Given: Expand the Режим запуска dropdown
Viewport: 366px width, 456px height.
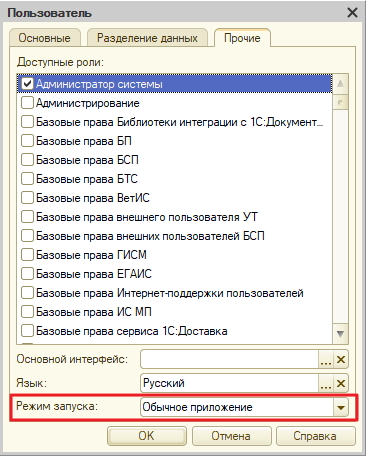Looking at the screenshot, I should pyautogui.click(x=341, y=407).
